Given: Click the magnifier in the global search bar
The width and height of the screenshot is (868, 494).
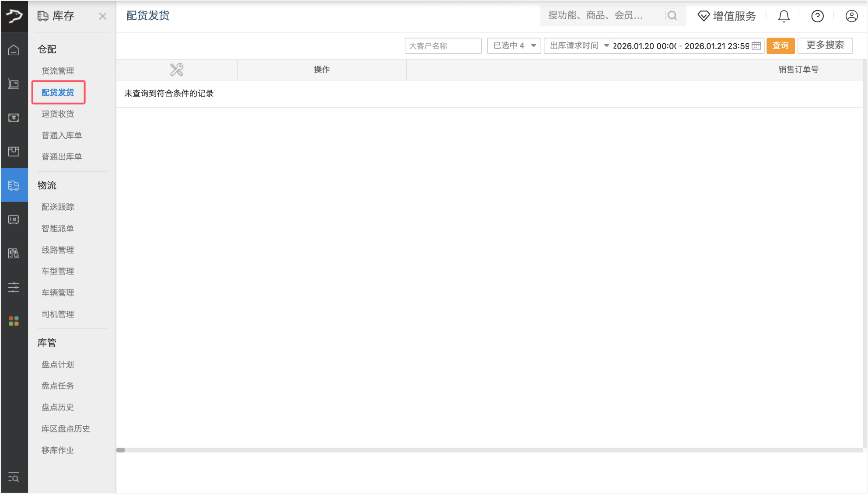Looking at the screenshot, I should 672,15.
